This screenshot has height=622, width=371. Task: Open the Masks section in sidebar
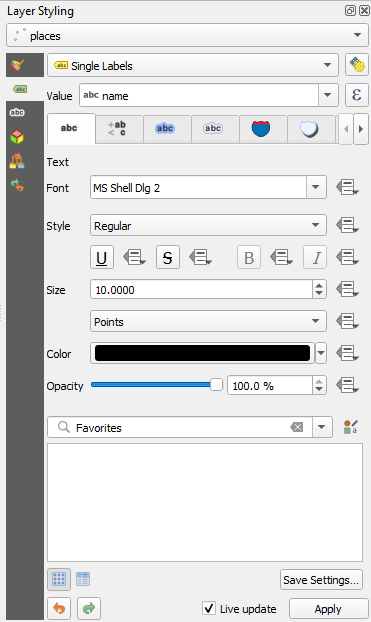pyautogui.click(x=17, y=113)
